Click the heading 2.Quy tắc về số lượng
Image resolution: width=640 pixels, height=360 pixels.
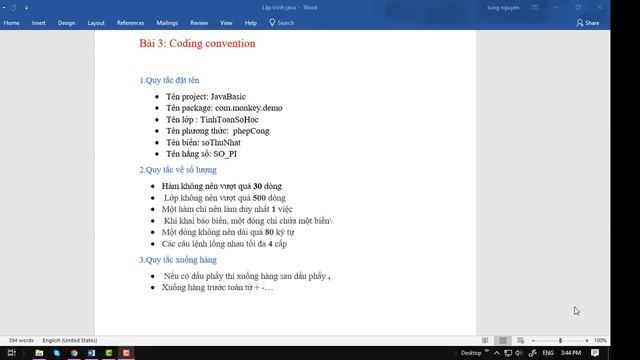(178, 170)
